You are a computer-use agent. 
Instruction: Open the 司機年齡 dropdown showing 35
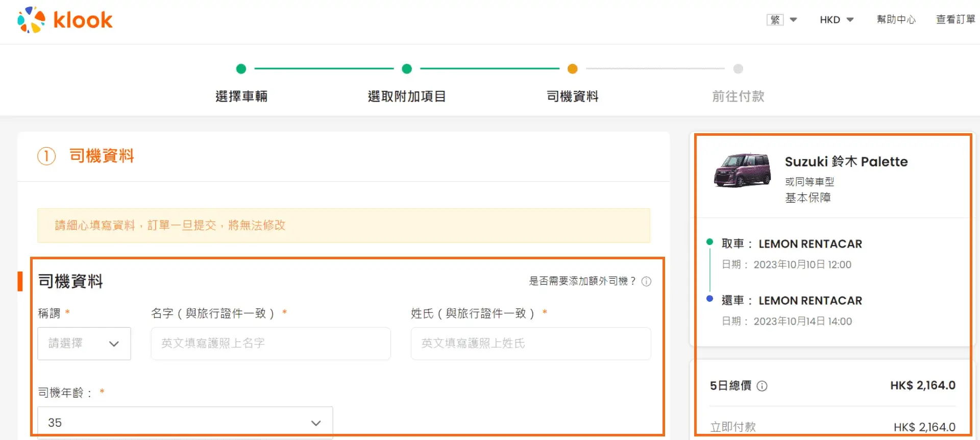click(185, 423)
